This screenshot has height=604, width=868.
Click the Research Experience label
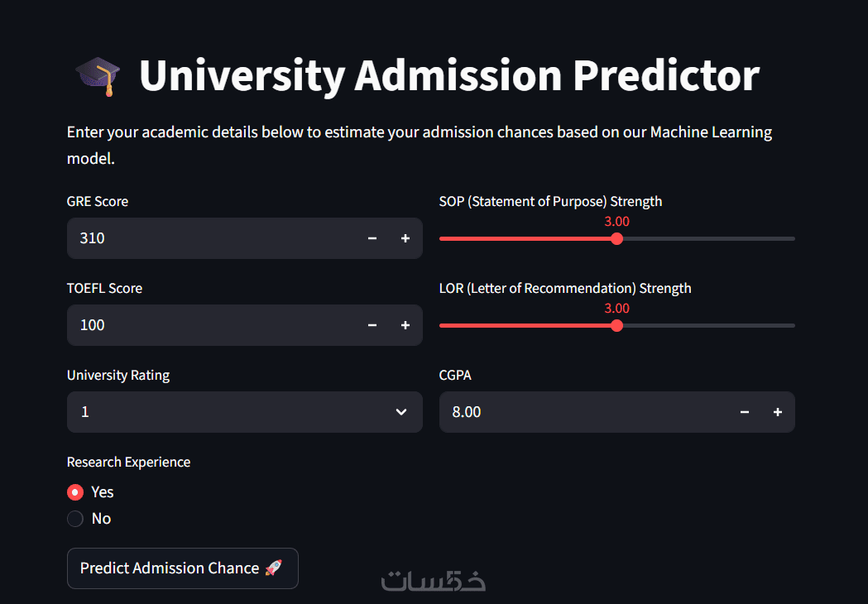[128, 462]
